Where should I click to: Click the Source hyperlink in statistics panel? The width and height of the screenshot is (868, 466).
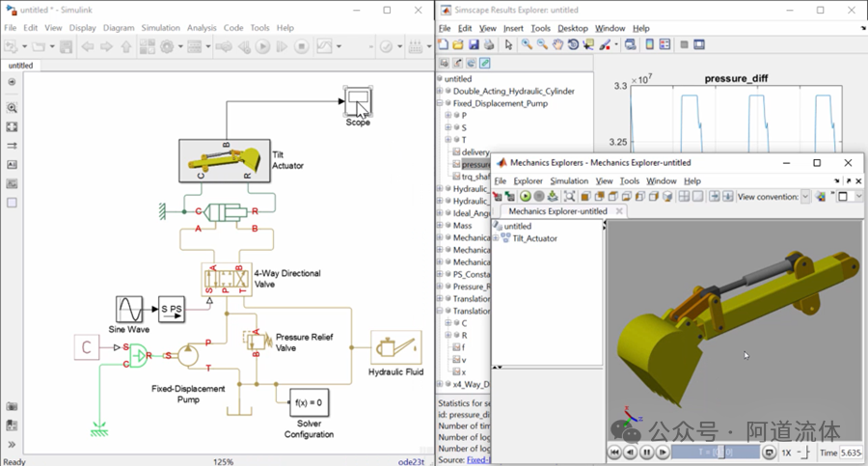pyautogui.click(x=476, y=460)
